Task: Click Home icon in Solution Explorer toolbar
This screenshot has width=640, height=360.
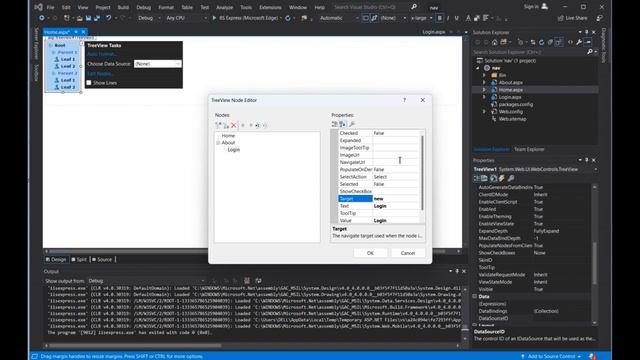Action: coord(495,42)
